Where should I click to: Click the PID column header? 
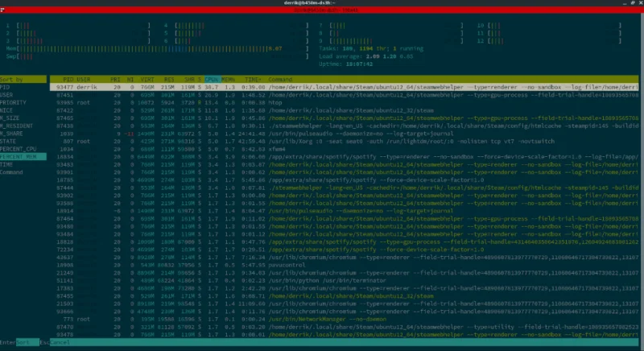(68, 79)
